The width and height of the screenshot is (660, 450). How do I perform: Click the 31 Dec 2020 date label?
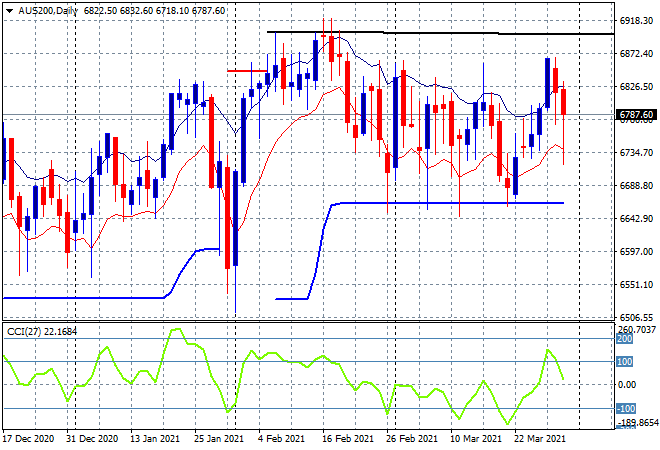92,439
